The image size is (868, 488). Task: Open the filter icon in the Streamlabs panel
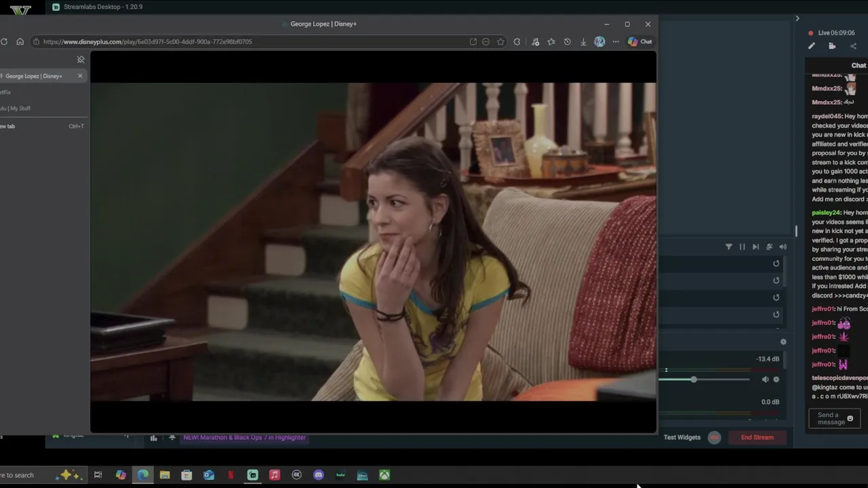click(729, 247)
